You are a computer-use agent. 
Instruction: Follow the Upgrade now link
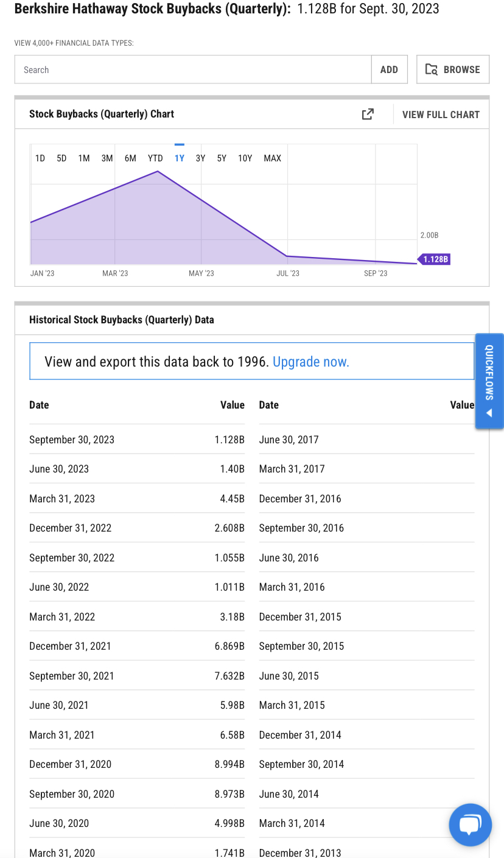pyautogui.click(x=311, y=362)
